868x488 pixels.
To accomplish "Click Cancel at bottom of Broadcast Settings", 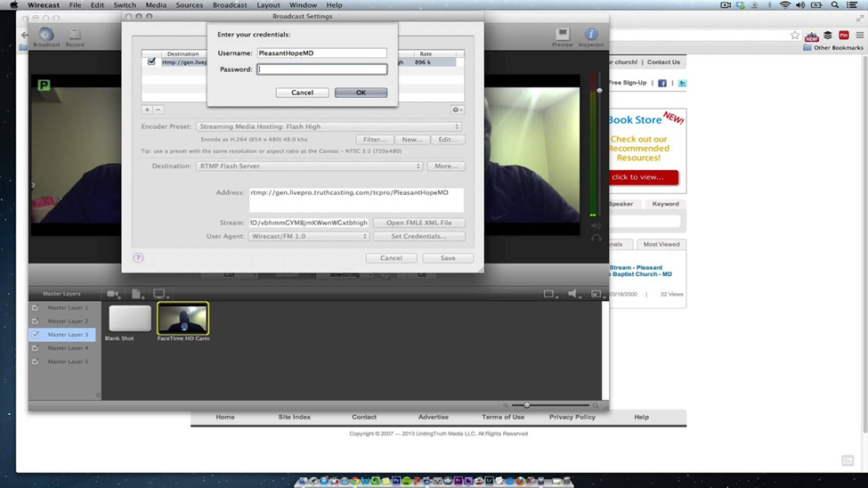I will tap(391, 258).
